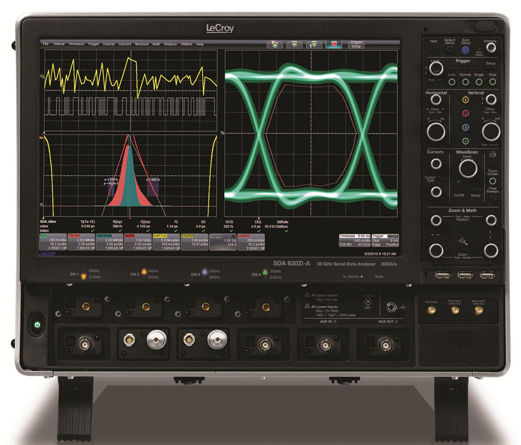The width and height of the screenshot is (521, 445).
Task: Open the Trigger menu in menu bar
Action: tap(94, 44)
